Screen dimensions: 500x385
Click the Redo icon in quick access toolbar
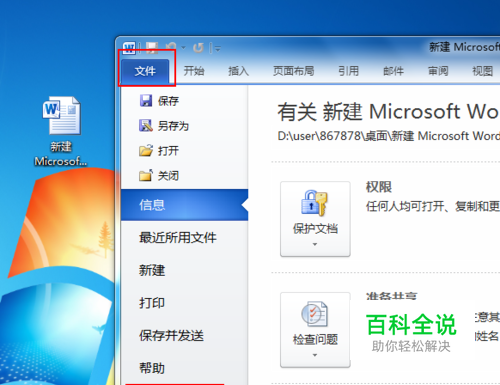pyautogui.click(x=198, y=48)
